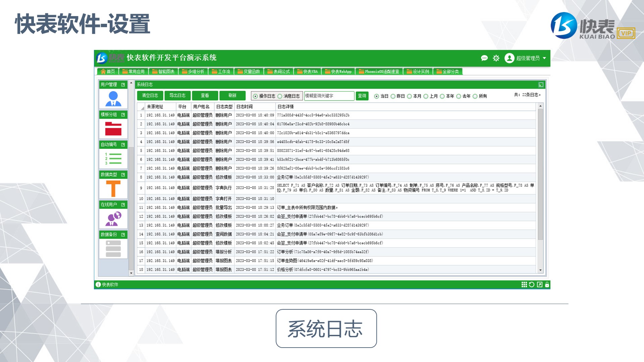Open the 变量函数 tab
Screen dimensions: 644x362
(x=249, y=71)
